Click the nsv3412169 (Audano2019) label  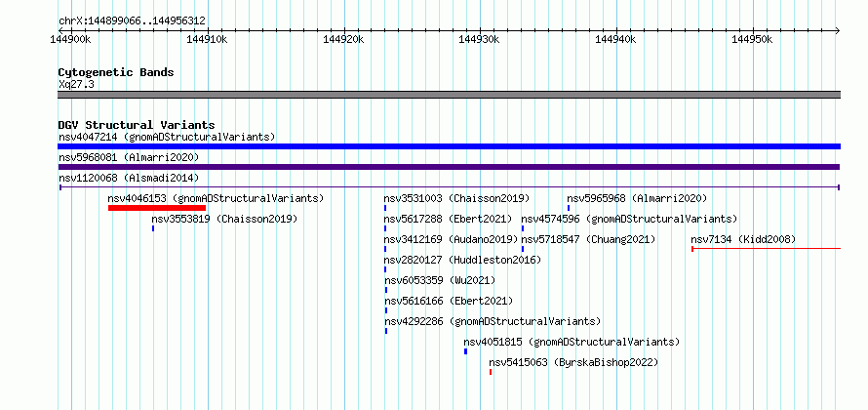(x=451, y=239)
